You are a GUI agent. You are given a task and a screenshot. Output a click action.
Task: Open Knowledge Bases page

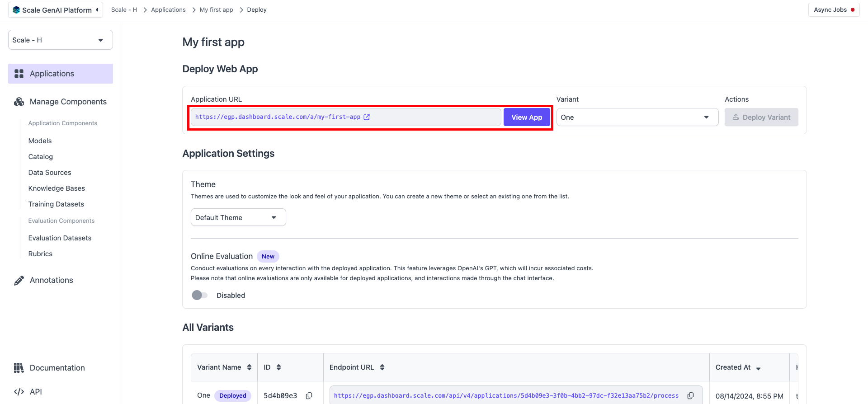click(x=57, y=188)
